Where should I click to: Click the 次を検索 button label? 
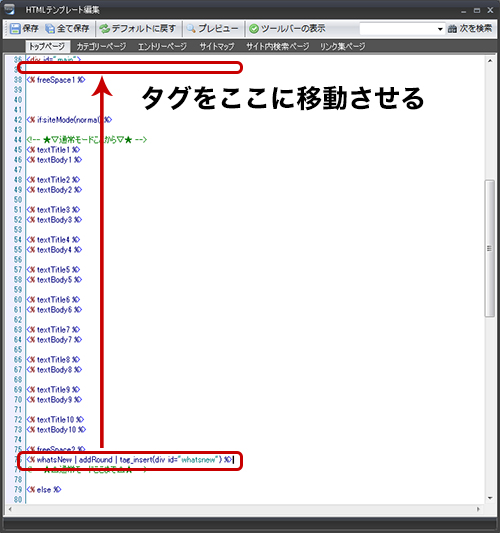[476, 29]
